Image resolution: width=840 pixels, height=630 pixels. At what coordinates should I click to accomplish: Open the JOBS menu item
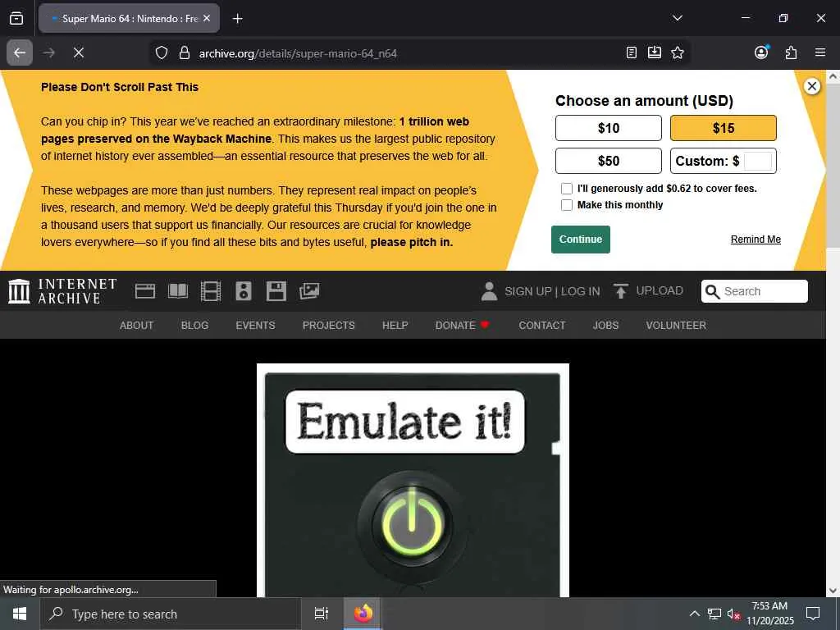coord(605,325)
